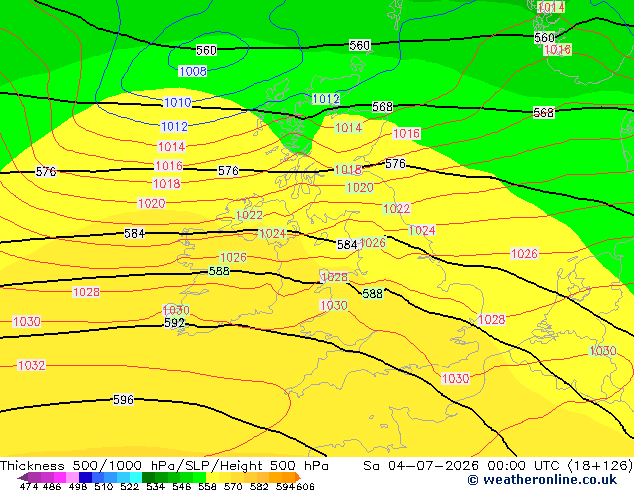
Task: Click the 510 legend value
Action: click(104, 486)
